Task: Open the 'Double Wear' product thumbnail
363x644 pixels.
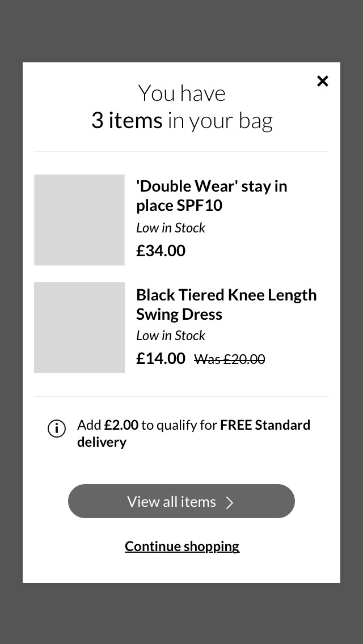Action: click(x=79, y=220)
